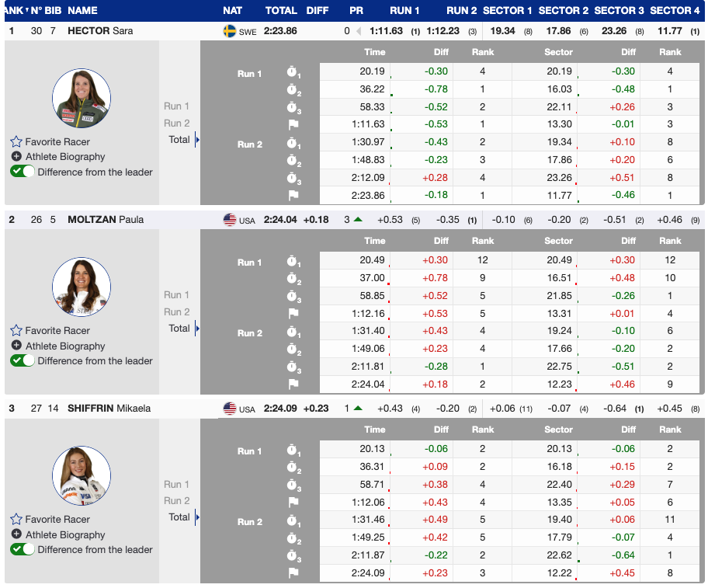Viewport: 708px width, 588px height.
Task: Click the plus icon for Hector's Athlete Biography
Action: pyautogui.click(x=16, y=157)
